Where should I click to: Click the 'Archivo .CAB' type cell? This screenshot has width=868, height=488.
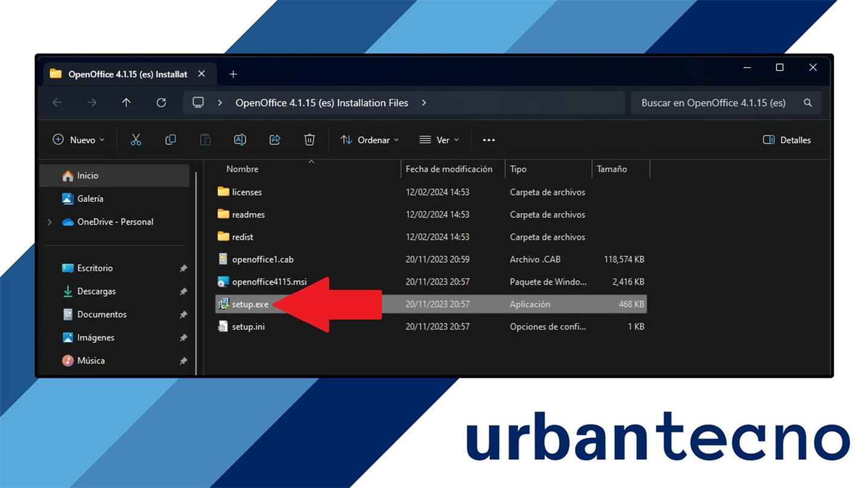[x=535, y=259]
